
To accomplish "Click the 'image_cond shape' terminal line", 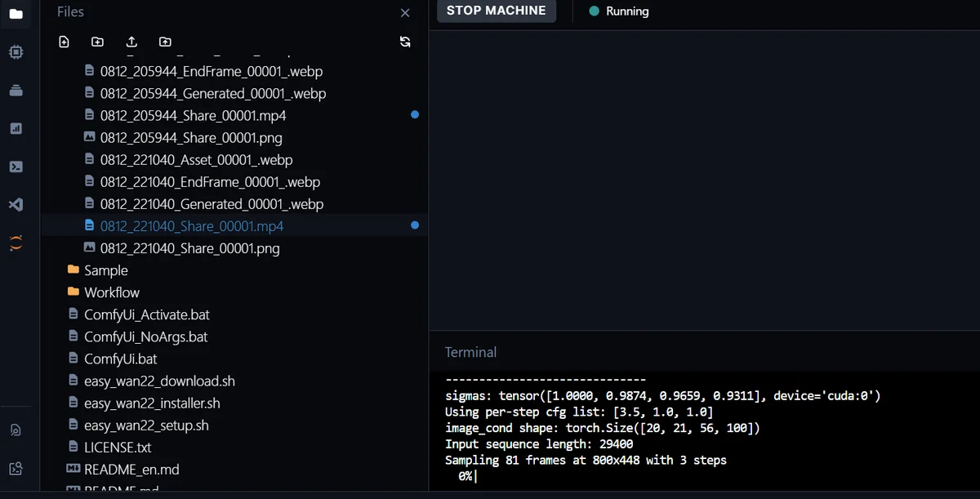I will [603, 428].
